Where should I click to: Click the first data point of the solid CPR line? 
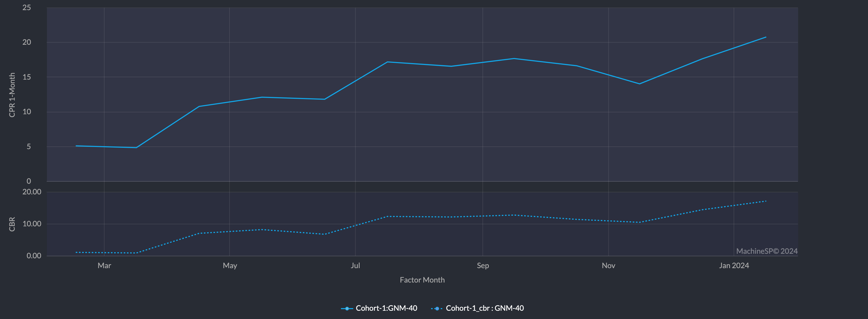point(76,146)
